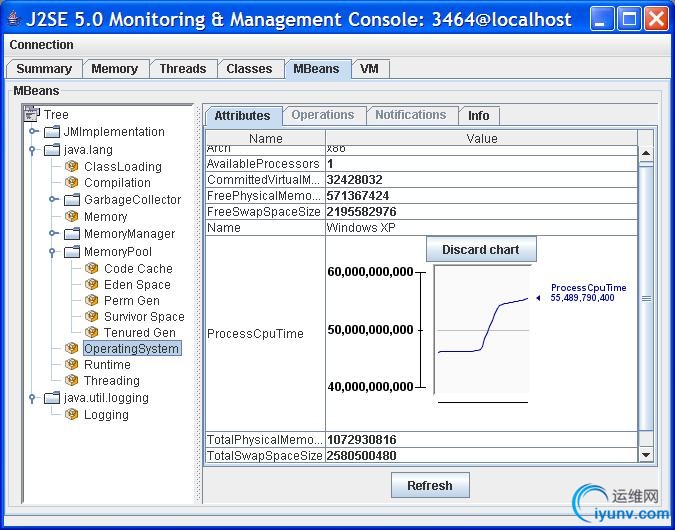Select the Tenured Gen tree item
The height and width of the screenshot is (530, 675).
tap(140, 333)
